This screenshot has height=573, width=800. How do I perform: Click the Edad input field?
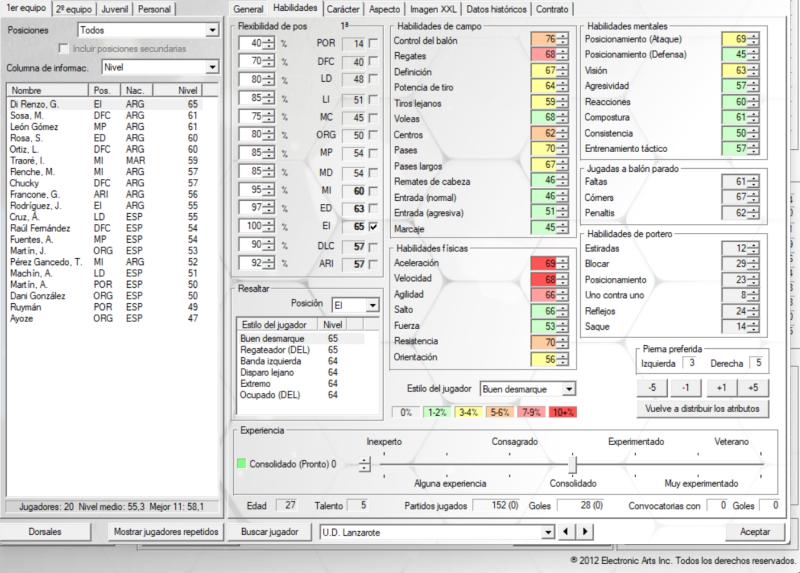pos(286,505)
